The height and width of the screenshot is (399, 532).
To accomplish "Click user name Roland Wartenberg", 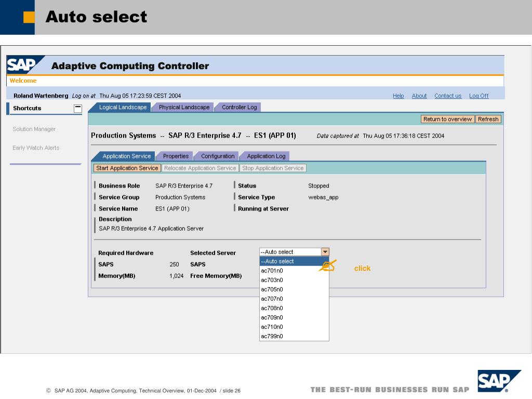I will coord(41,96).
